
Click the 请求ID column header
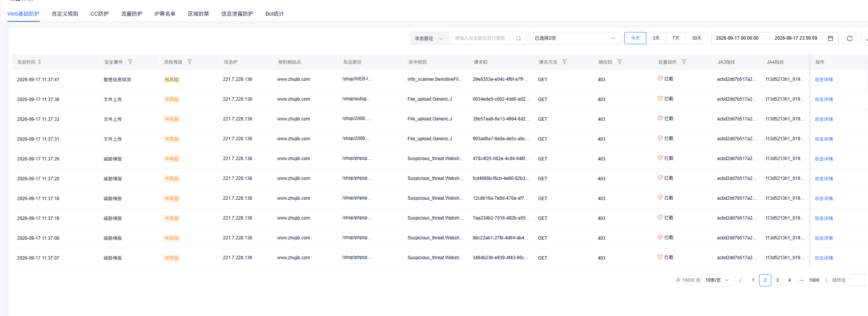[x=481, y=62]
